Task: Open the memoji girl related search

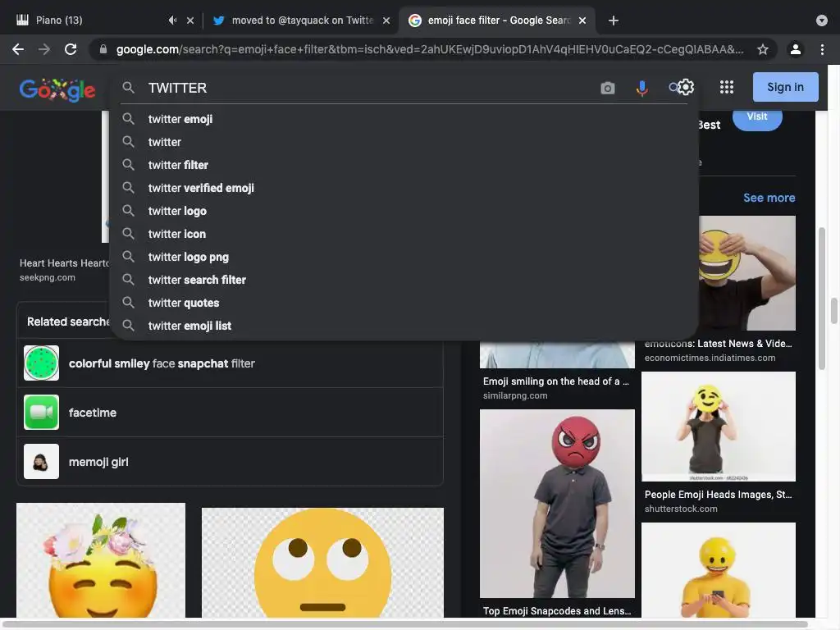Action: (x=230, y=462)
